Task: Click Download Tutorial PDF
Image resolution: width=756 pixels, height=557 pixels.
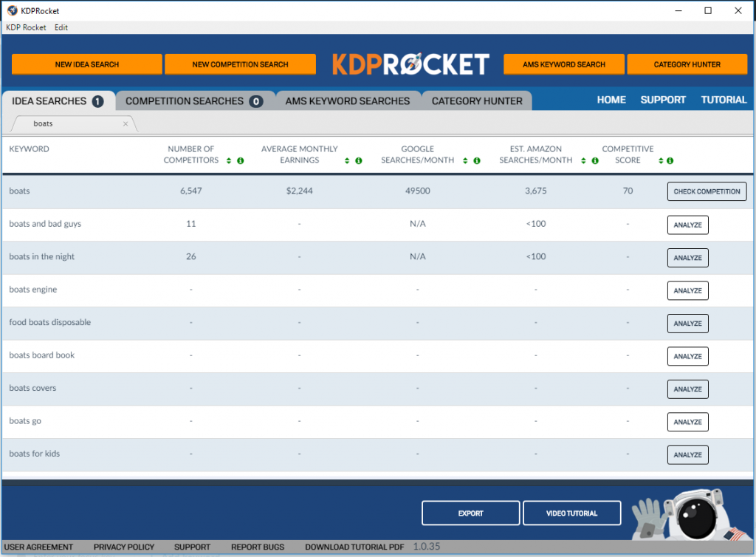Action: click(x=354, y=547)
